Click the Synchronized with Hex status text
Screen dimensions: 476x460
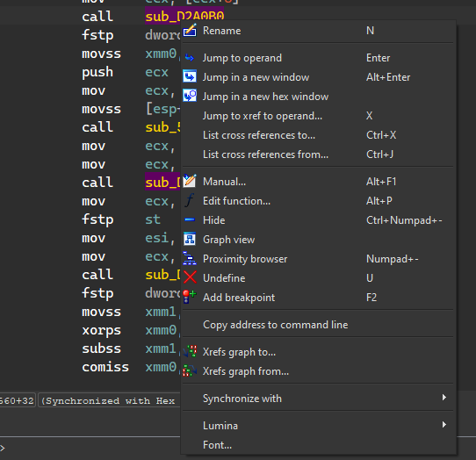coord(108,400)
